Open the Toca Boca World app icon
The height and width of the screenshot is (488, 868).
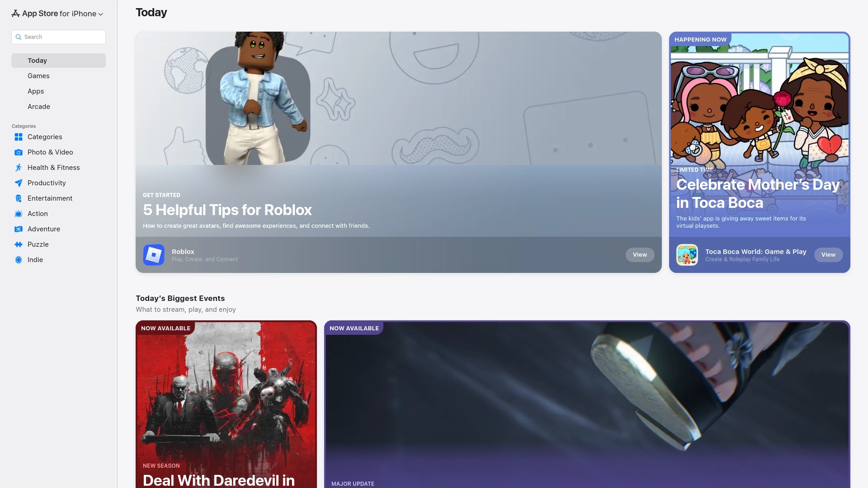[x=687, y=255]
